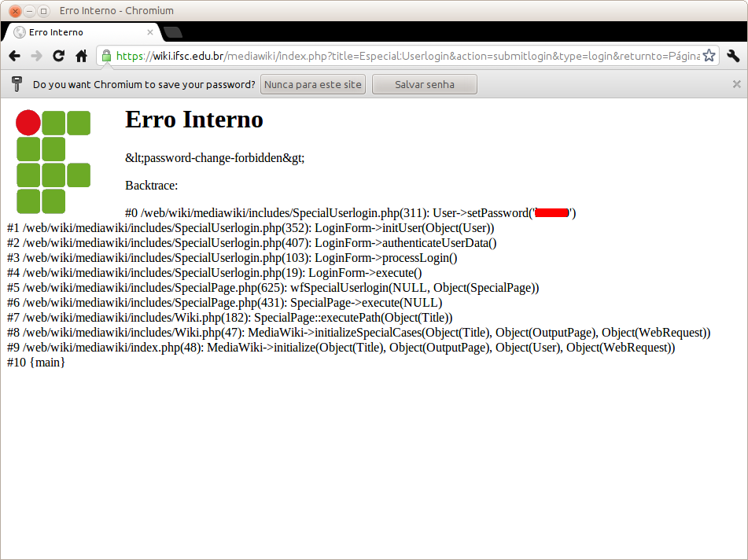Open the Chromium wrench menu
The width and height of the screenshot is (748, 560).
[x=733, y=56]
